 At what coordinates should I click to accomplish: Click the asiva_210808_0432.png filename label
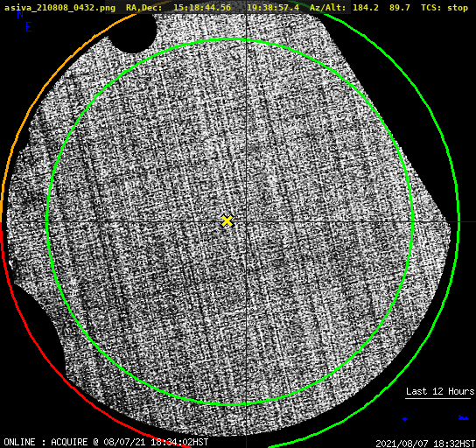59,8
